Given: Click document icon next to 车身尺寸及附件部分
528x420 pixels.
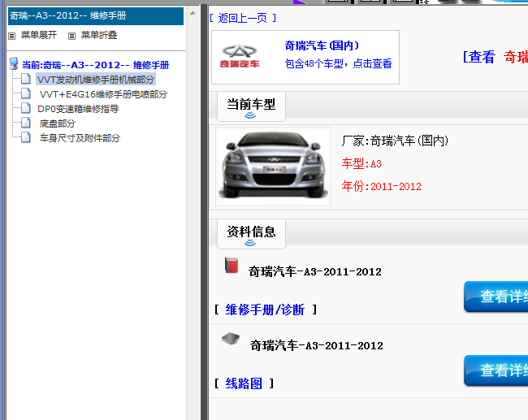Looking at the screenshot, I should point(26,137).
